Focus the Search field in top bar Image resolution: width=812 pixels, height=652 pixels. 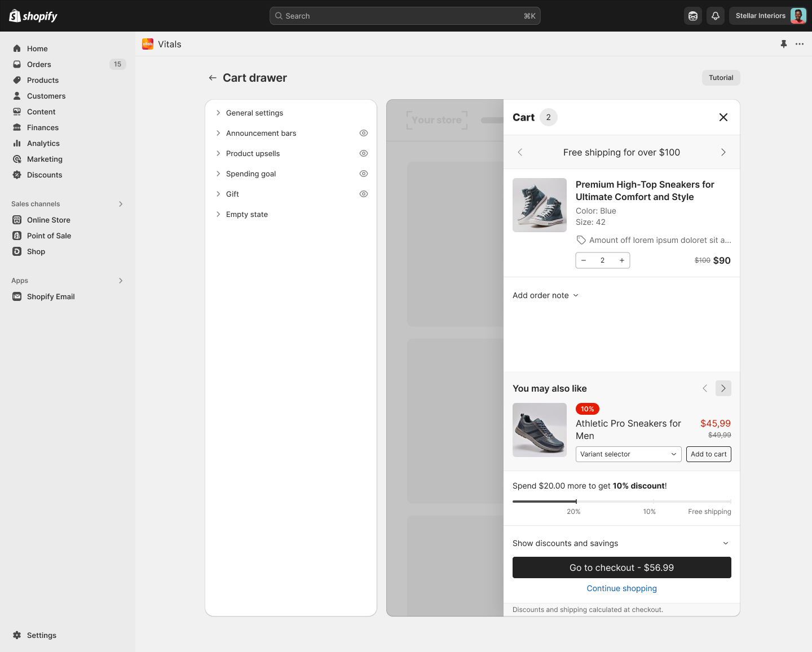coord(405,16)
